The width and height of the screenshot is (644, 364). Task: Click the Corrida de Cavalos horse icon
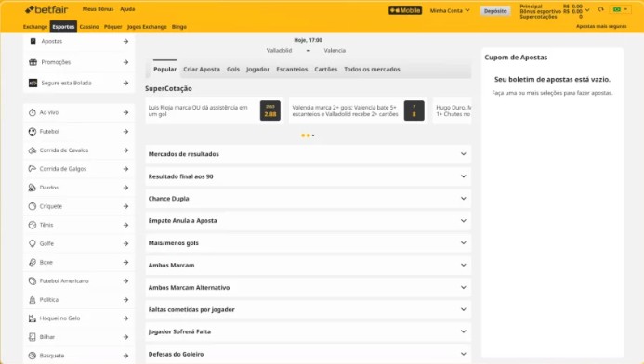[33, 150]
